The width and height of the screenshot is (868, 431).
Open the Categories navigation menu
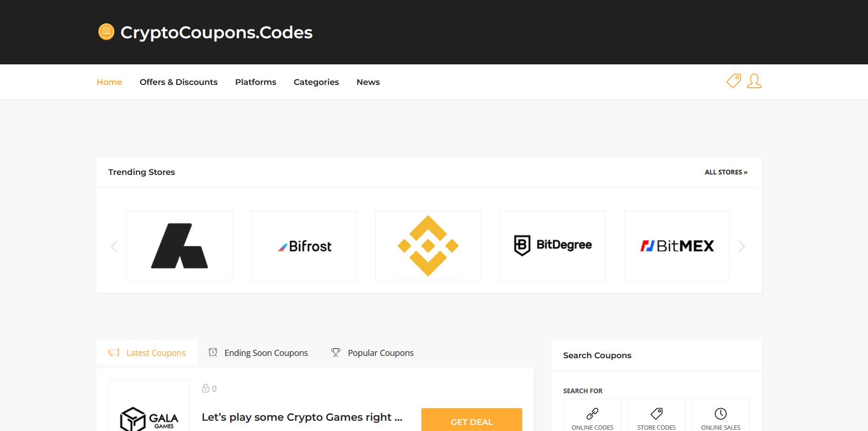point(316,82)
